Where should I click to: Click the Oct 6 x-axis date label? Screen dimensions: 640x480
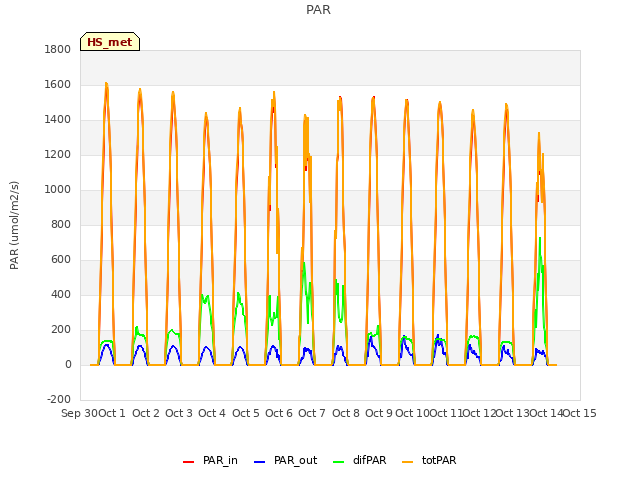279,413
